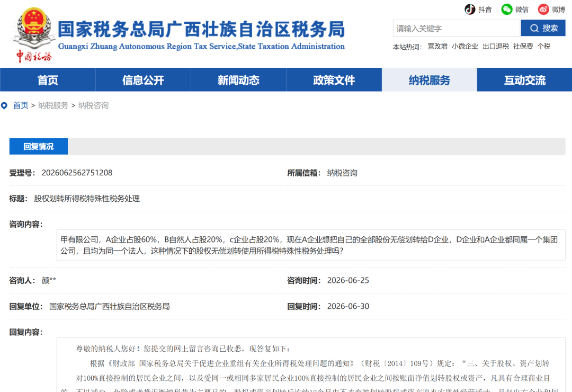Image resolution: width=572 pixels, height=392 pixels.
Task: Click the title text 股权划转所得税特殊性税务处理
Action: 87,199
